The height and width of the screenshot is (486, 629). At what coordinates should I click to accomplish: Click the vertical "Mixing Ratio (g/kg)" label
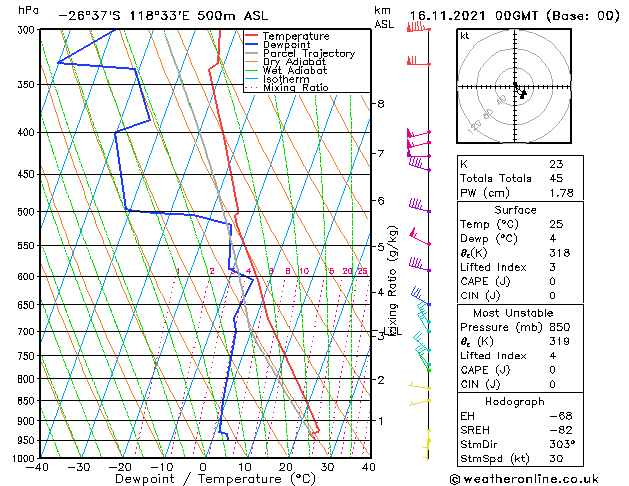click(x=392, y=280)
